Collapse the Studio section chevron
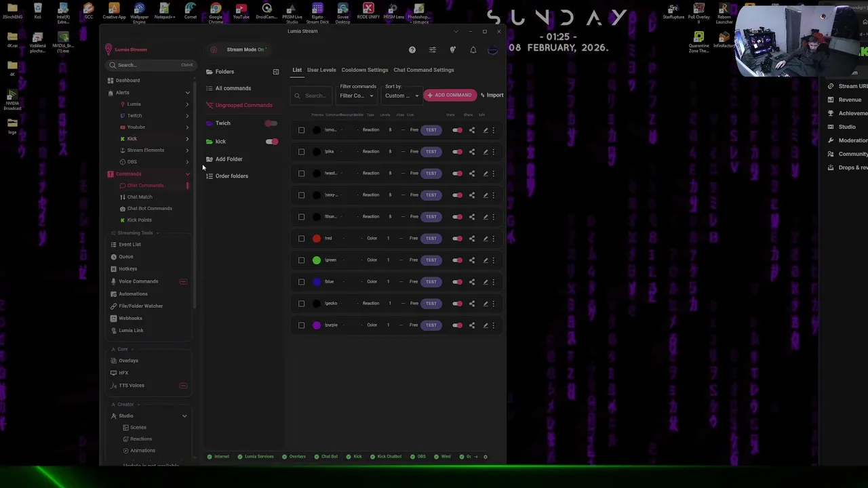 click(184, 415)
